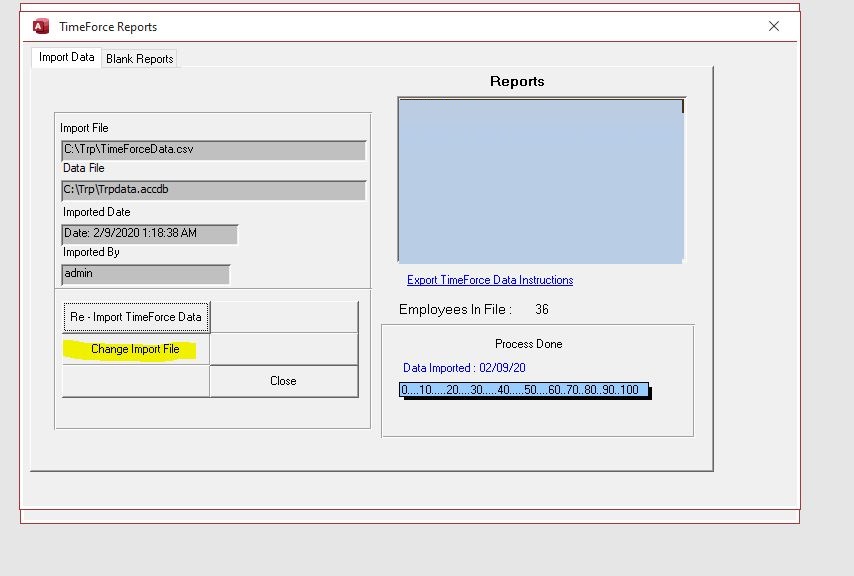Click the Process Done status text
Screen dimensions: 854x576
point(529,344)
